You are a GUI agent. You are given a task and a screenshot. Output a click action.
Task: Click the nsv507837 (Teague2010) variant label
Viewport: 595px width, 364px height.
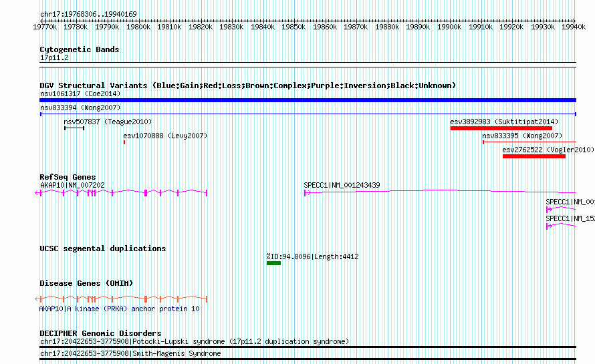108,122
